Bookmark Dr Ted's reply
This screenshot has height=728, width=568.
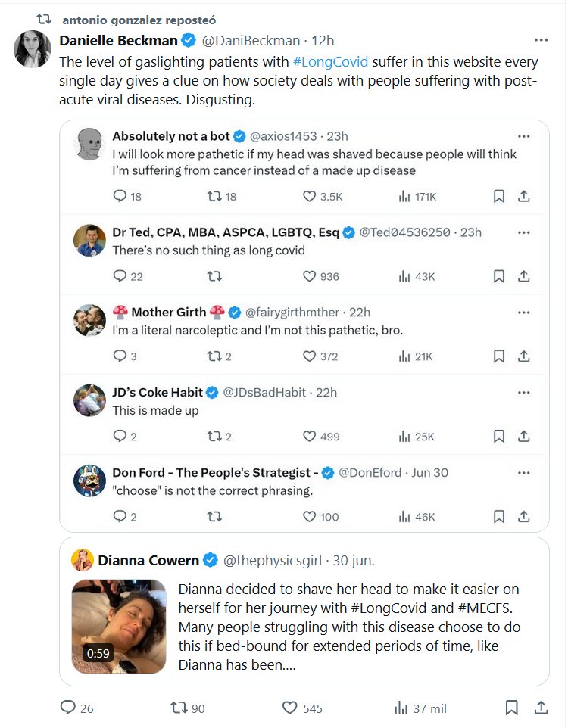pos(498,276)
